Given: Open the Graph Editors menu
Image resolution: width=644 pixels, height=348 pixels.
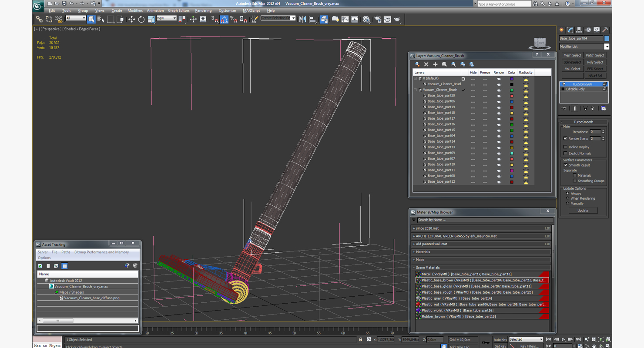Looking at the screenshot, I should [179, 10].
